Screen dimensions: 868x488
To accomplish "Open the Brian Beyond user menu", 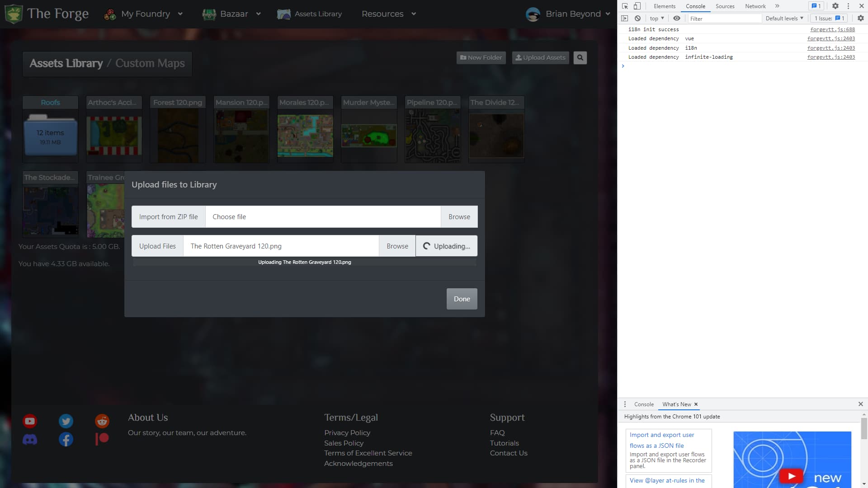I will click(568, 14).
